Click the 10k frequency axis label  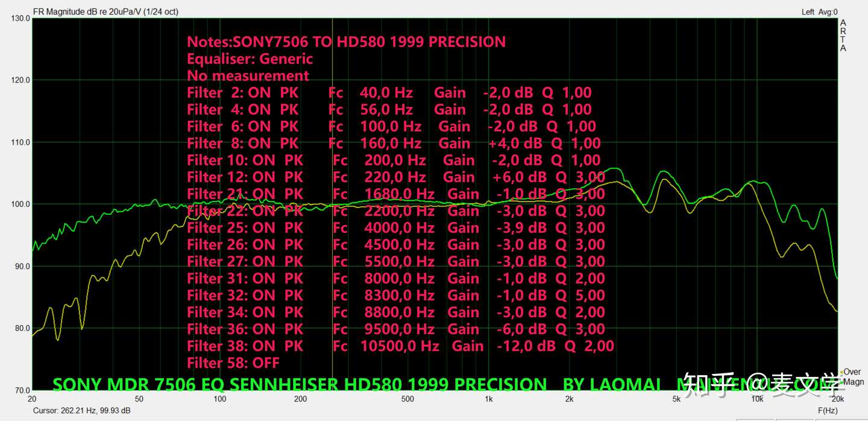[757, 399]
